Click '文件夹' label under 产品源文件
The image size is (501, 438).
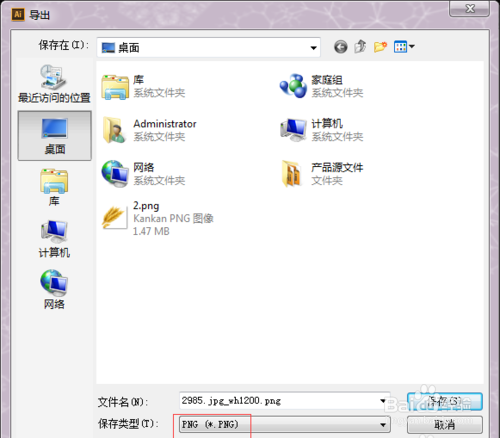327,181
